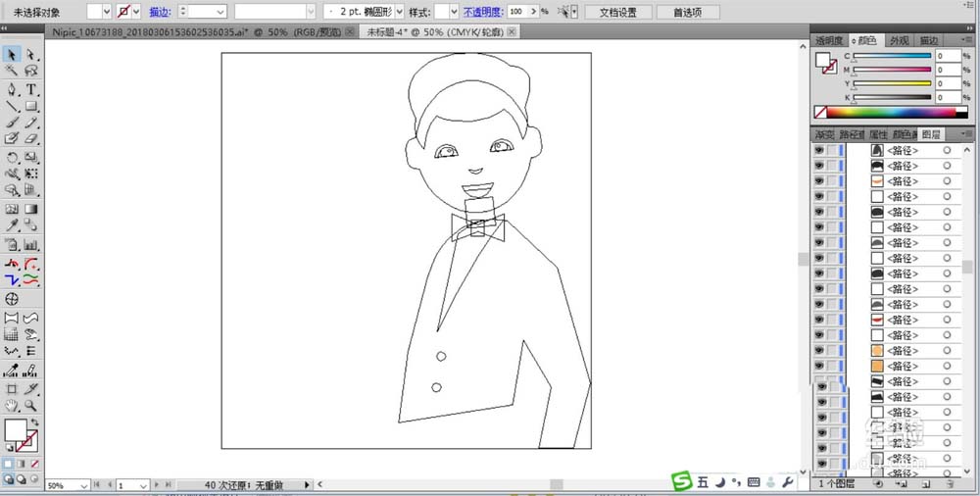The height and width of the screenshot is (496, 980).
Task: Pick the Hand tool in toolbox
Action: [12, 405]
